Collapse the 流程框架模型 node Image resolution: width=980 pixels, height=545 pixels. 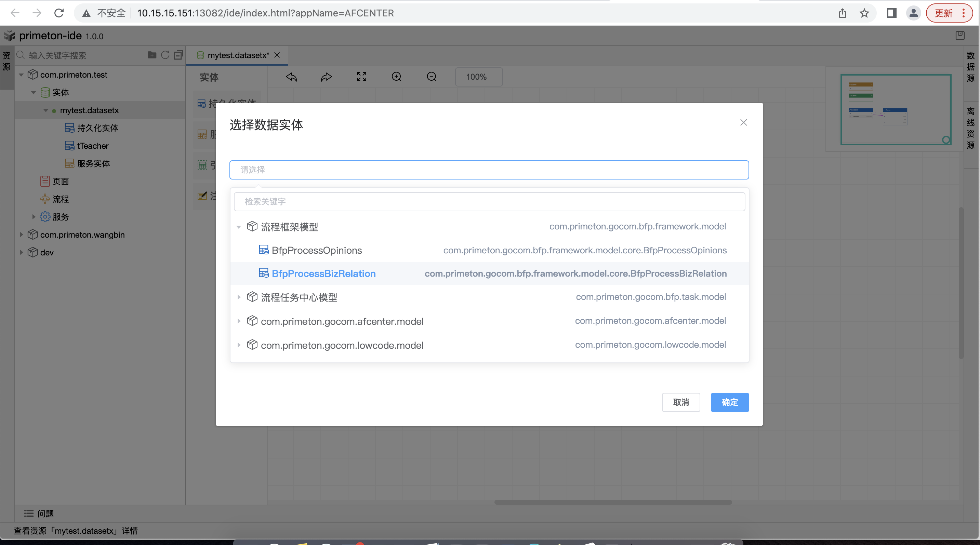[239, 227]
